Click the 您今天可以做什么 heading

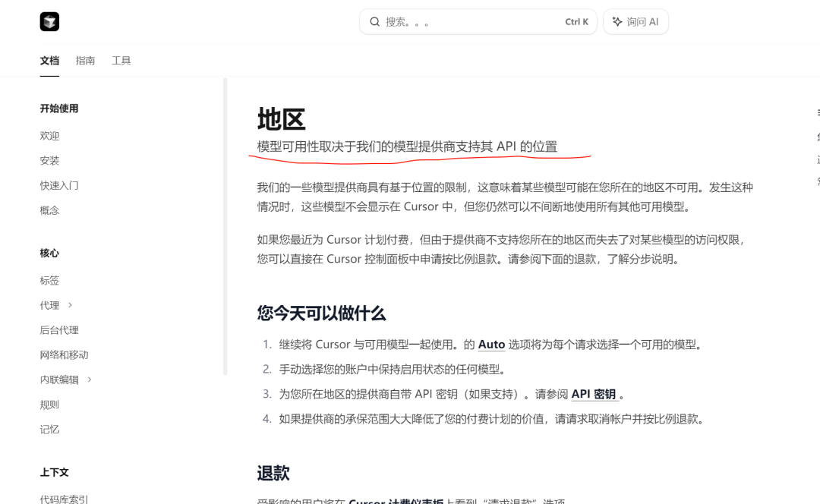[321, 313]
